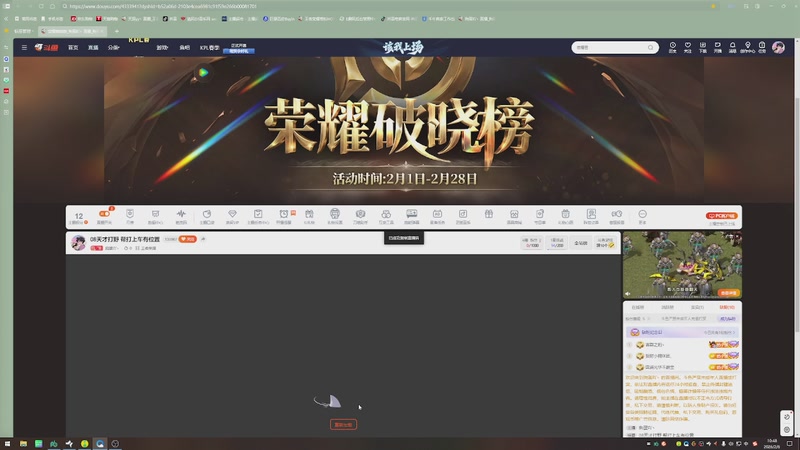Image resolution: width=800 pixels, height=450 pixels.
Task: Open the circled ellipsis More icon
Action: point(642,216)
